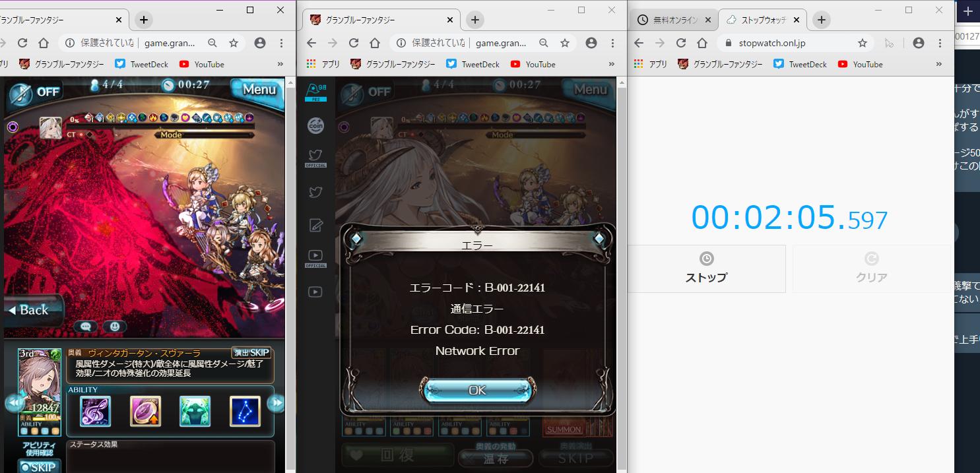This screenshot has width=980, height=473.
Task: Click the Back button in left game
Action: pos(32,309)
